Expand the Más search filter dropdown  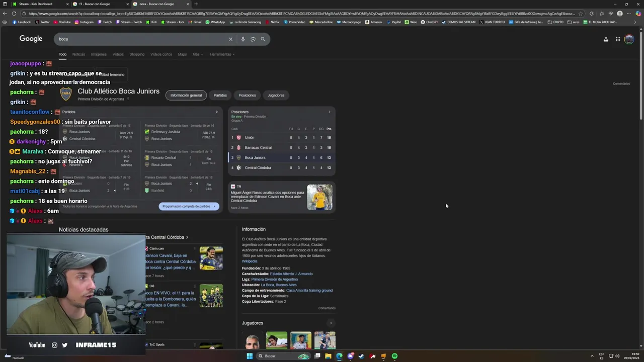point(197,54)
